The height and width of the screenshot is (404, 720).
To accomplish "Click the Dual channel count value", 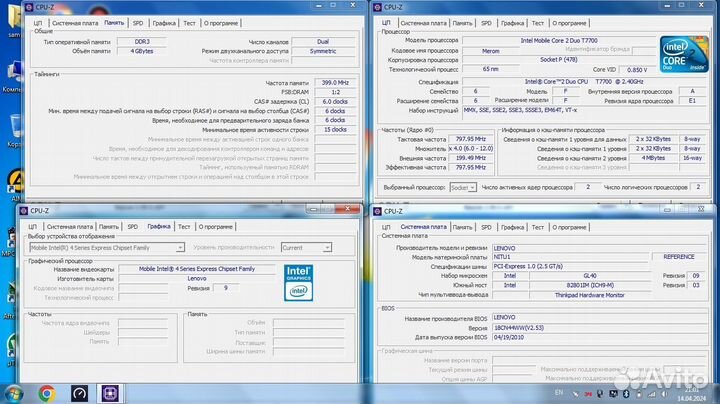I will 323,41.
